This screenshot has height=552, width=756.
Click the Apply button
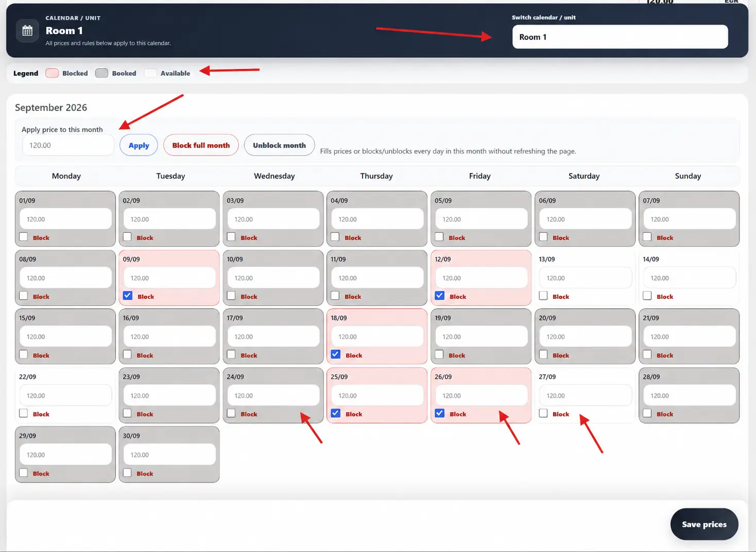pyautogui.click(x=139, y=145)
